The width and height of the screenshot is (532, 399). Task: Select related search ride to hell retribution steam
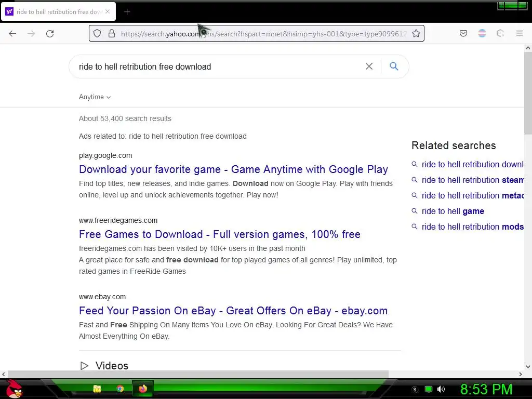[x=472, y=180]
